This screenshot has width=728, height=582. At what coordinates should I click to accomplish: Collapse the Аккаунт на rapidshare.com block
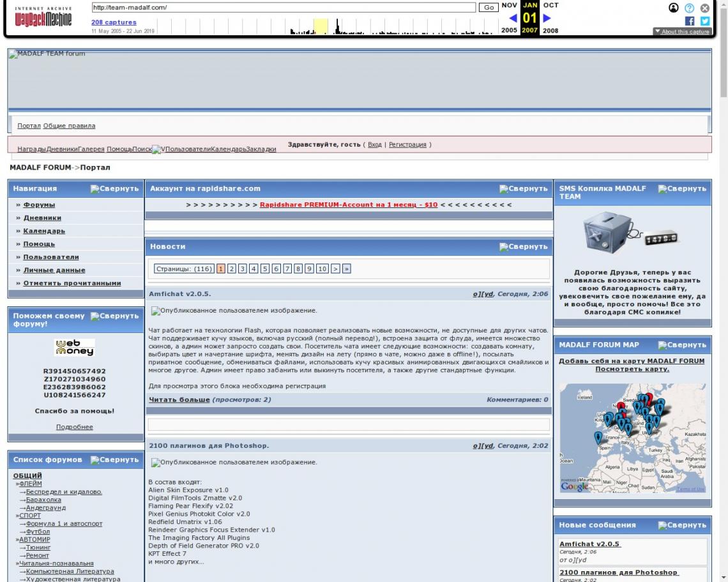[x=524, y=189]
